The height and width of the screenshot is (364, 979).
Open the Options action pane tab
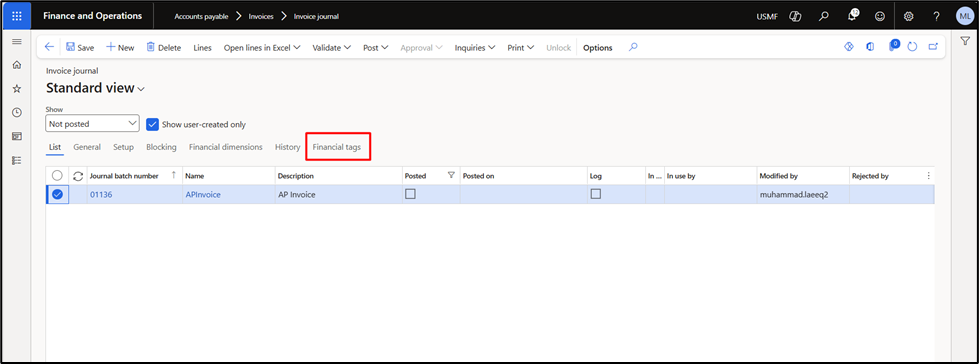tap(598, 47)
